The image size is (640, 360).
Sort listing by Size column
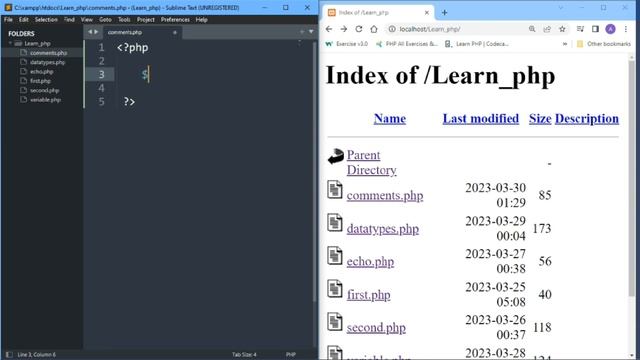pos(540,118)
